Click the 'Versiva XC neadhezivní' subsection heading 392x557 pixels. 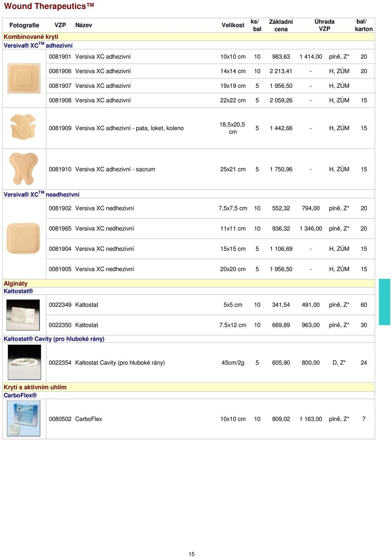(42, 194)
